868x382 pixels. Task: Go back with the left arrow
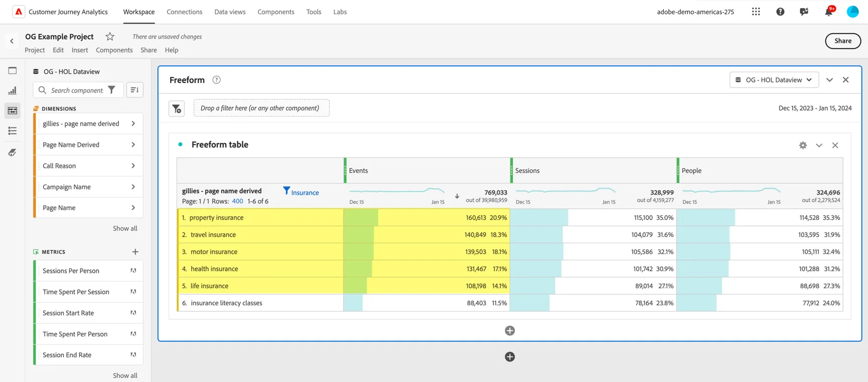(12, 41)
